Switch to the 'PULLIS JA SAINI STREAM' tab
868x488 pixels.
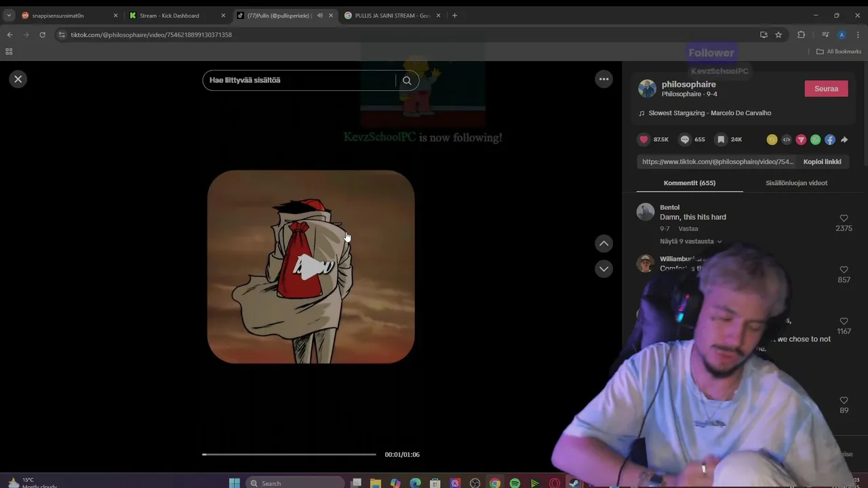[x=393, y=16]
